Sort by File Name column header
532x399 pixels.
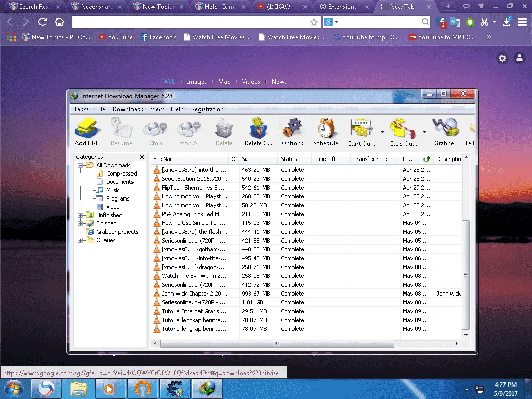point(190,159)
